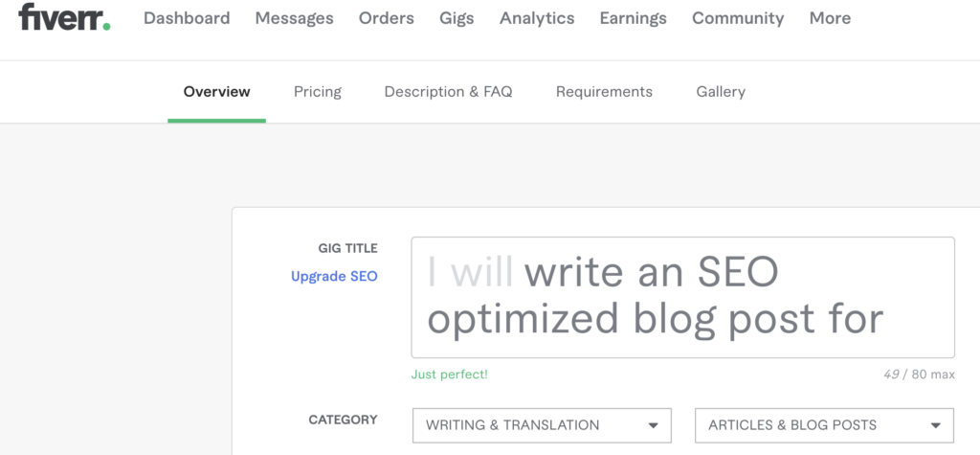Expand the Writing & Translation category dropdown
Viewport: 980px width, 455px height.
pos(542,425)
